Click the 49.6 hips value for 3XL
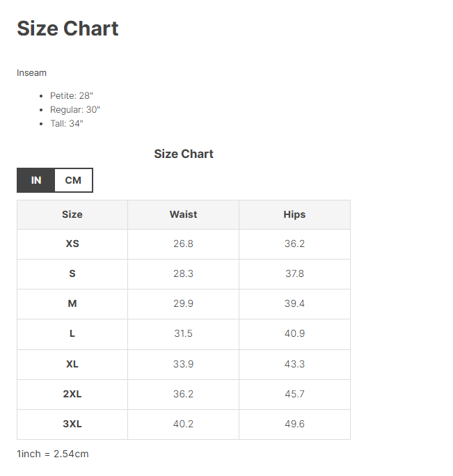The height and width of the screenshot is (476, 453). coord(294,424)
